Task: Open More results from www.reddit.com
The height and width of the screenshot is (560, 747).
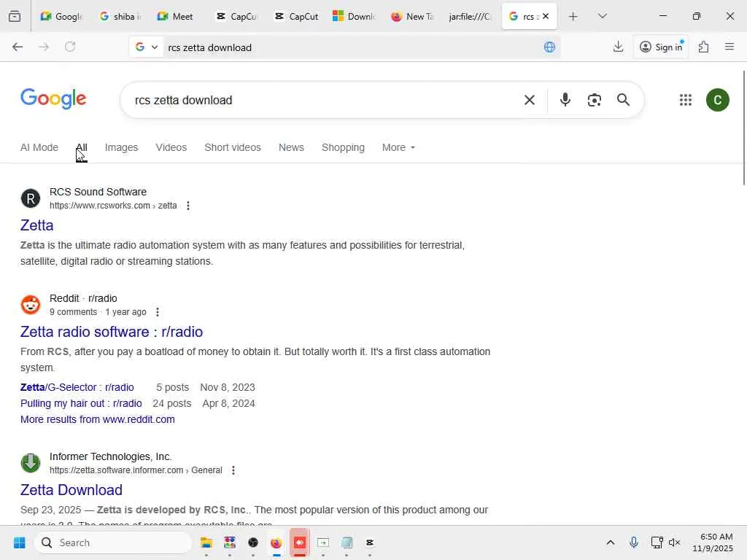Action: coord(98,419)
